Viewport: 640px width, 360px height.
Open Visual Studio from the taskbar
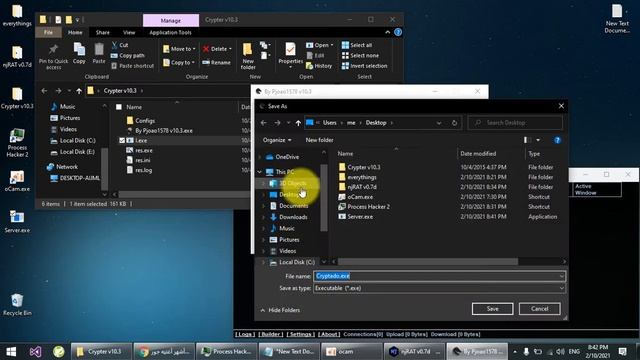point(35,351)
